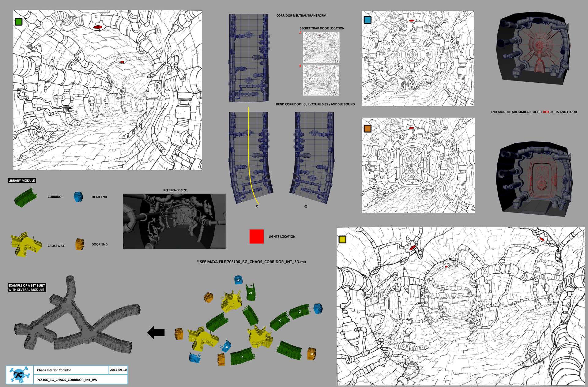Select the rightmost blue dead end module in the exploded set

(x=318, y=308)
